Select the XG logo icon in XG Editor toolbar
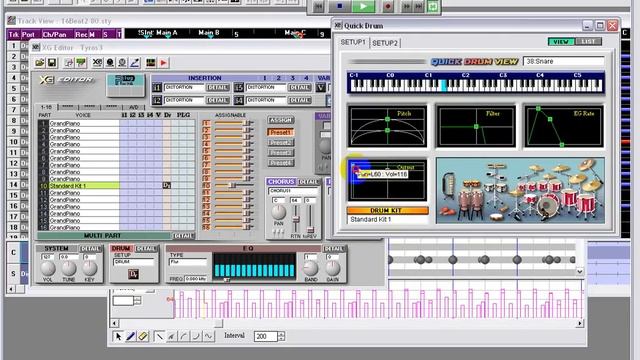Screen dimensions: 640x360 coord(97,62)
